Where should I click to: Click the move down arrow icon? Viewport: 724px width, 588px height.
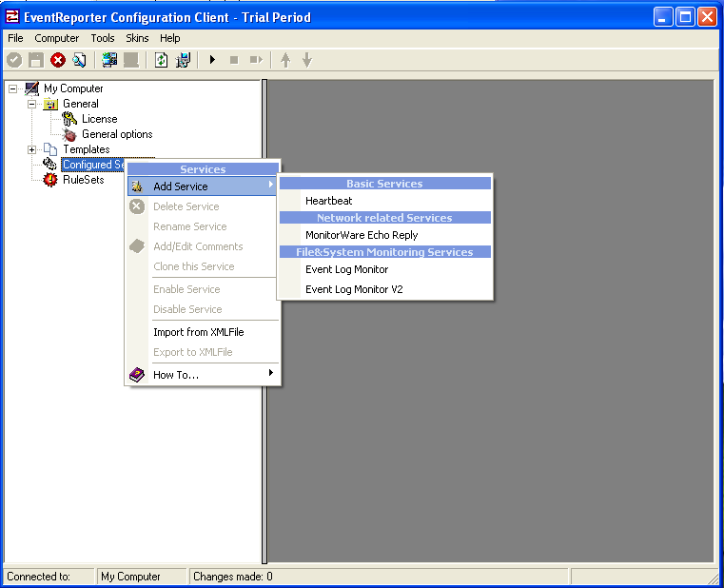[x=307, y=60]
